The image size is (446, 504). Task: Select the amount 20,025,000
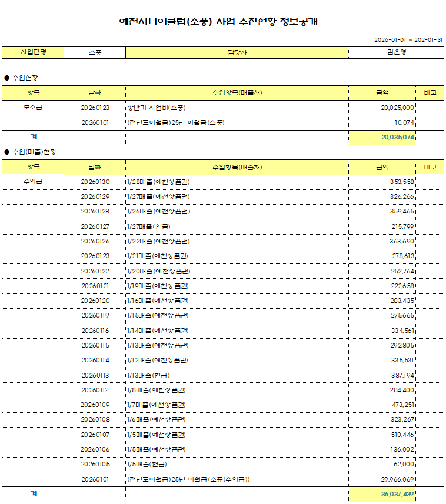(397, 108)
